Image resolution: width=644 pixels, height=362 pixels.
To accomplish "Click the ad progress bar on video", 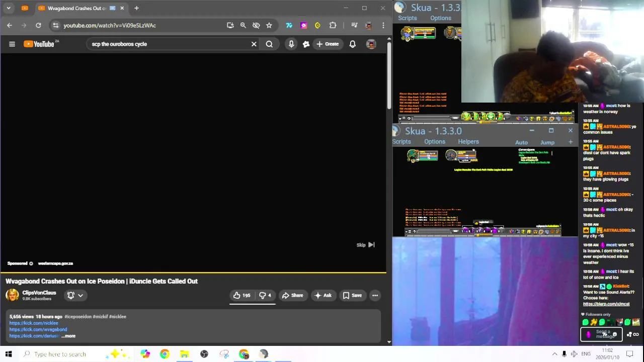I will click(x=193, y=273).
